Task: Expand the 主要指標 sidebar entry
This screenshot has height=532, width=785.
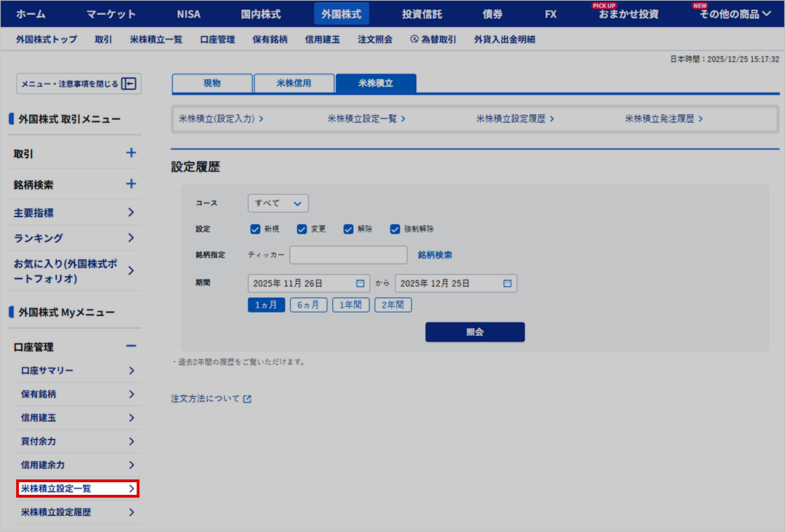Action: [x=74, y=212]
